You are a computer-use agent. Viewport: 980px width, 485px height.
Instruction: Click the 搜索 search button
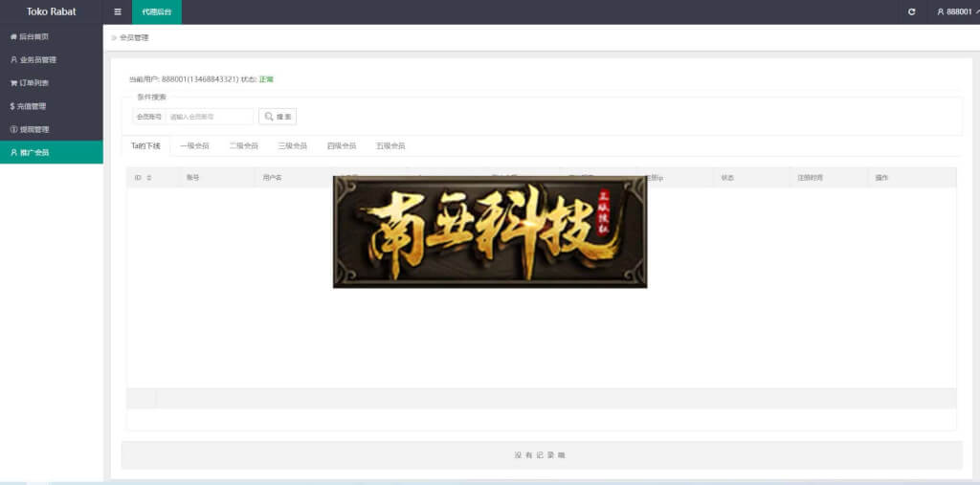(278, 117)
